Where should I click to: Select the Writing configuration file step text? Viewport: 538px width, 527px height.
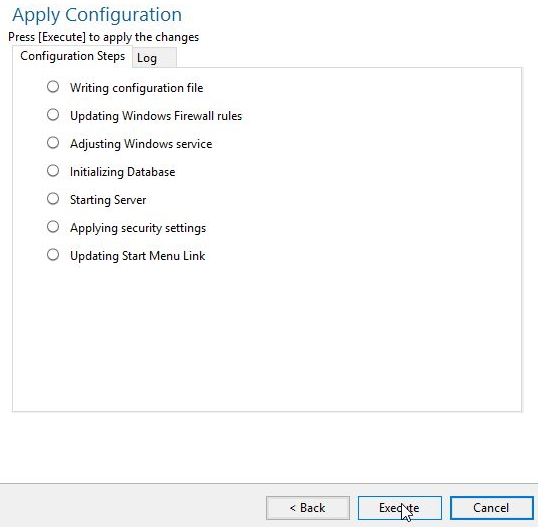click(137, 88)
